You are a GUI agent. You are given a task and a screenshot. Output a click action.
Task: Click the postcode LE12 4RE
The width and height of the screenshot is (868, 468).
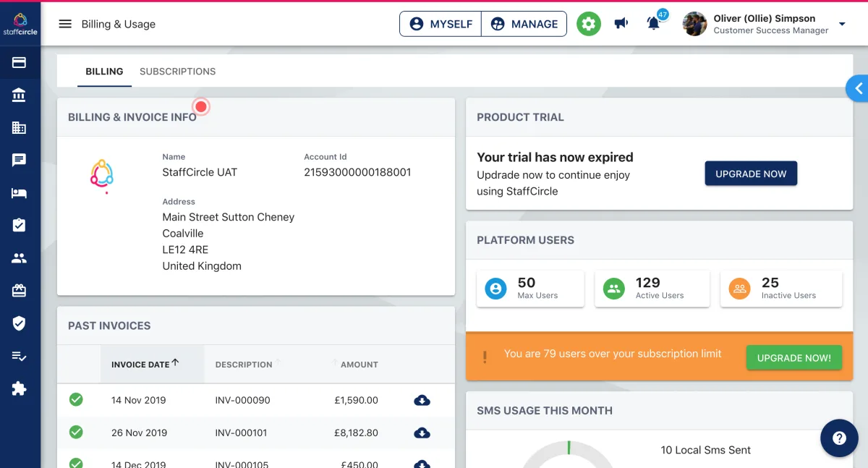pos(185,250)
